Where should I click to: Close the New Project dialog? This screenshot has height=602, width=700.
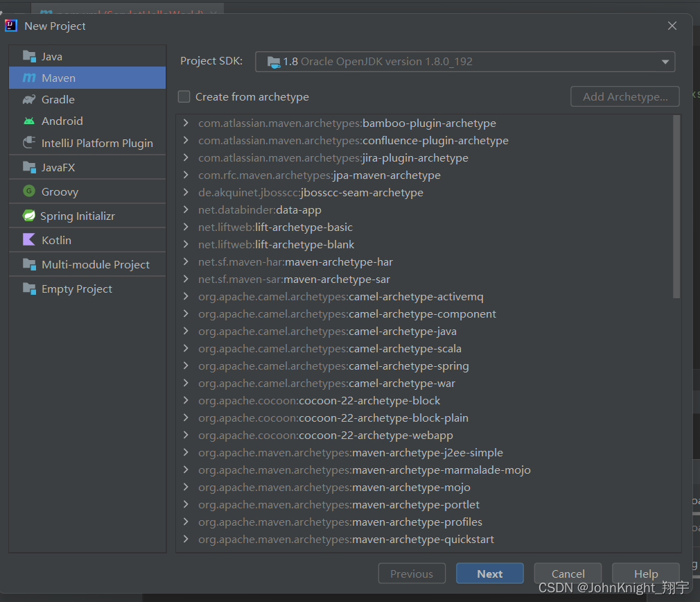672,26
